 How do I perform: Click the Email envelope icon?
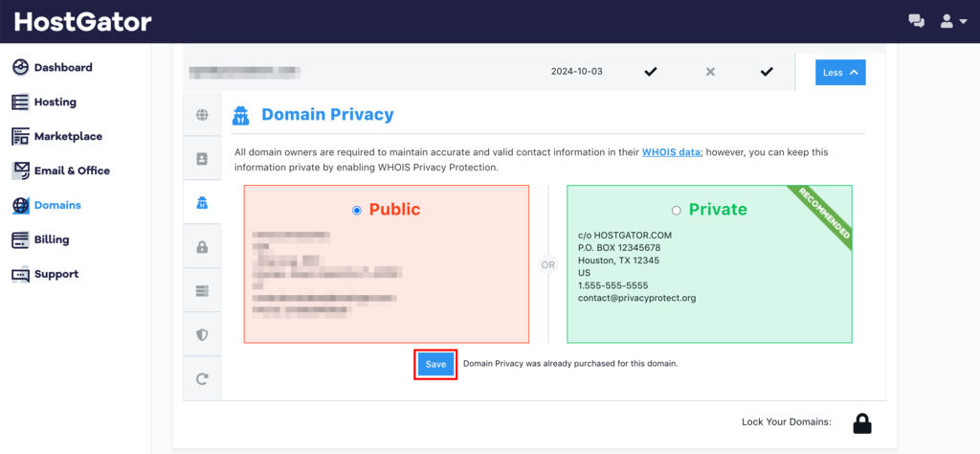click(21, 170)
